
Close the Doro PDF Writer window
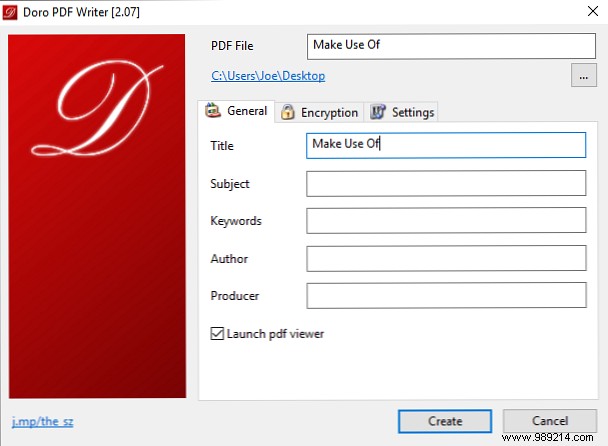pyautogui.click(x=593, y=11)
